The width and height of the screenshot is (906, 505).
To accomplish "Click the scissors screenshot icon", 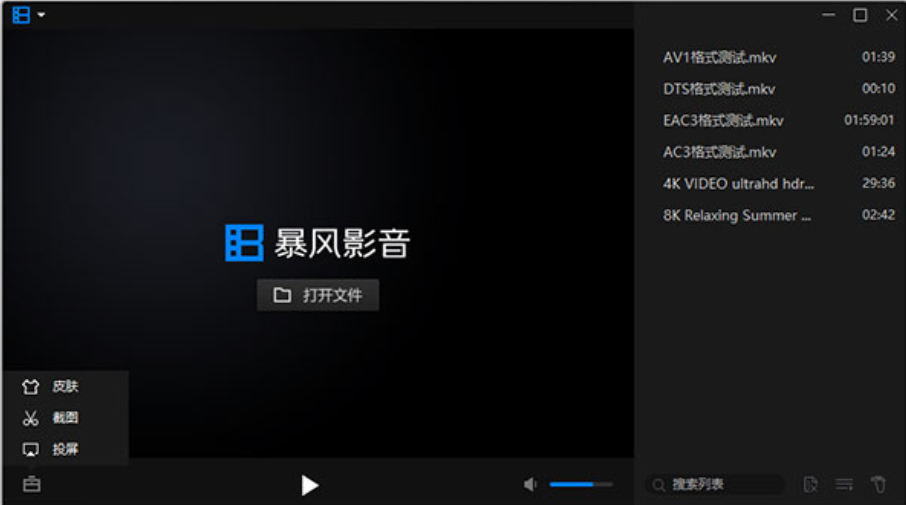I will click(31, 418).
